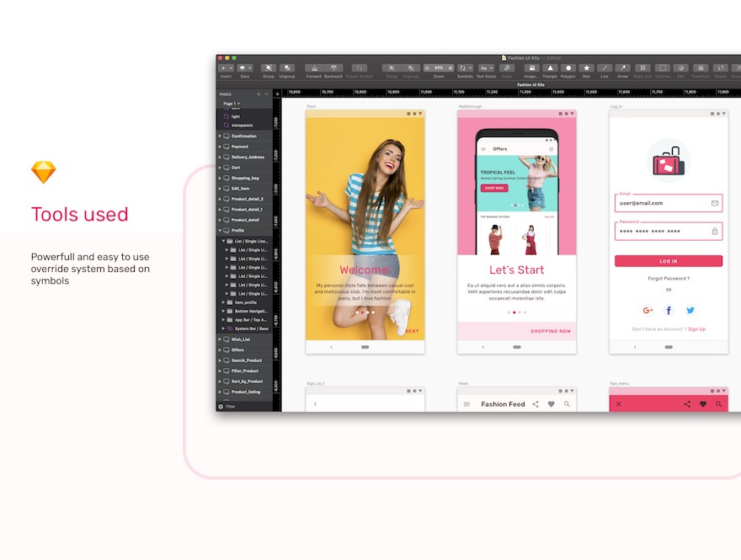
Task: Insert an Image with toolbar icon
Action: (531, 68)
